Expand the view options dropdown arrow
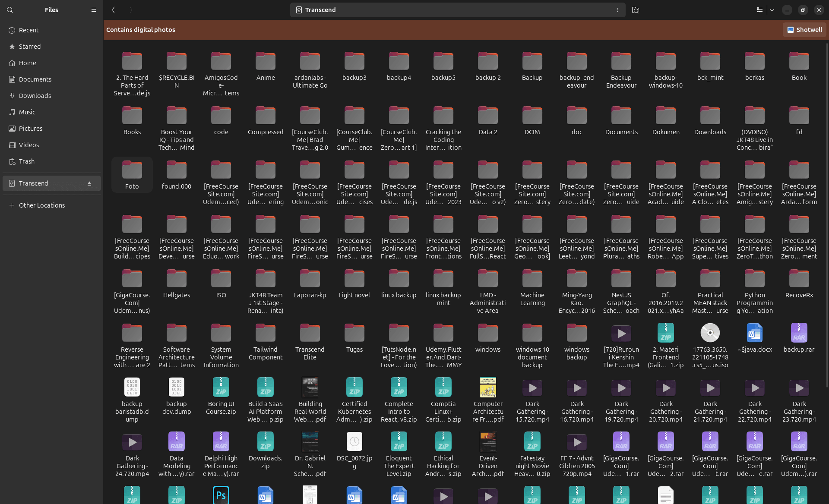 point(772,10)
